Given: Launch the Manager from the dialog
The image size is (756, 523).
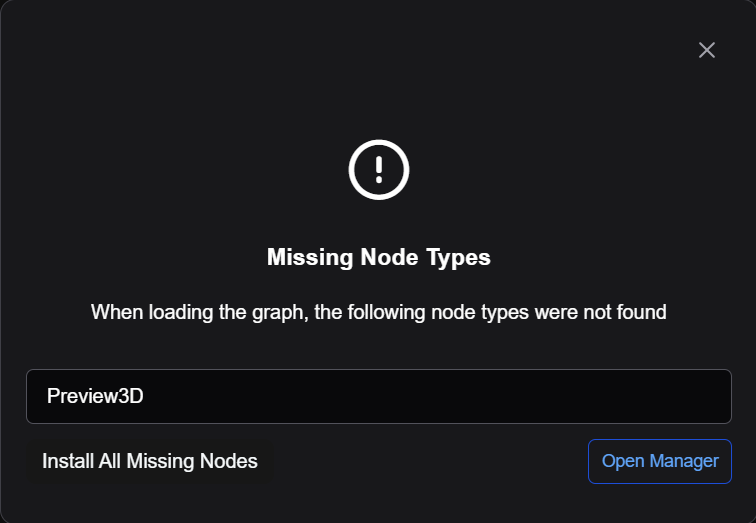Looking at the screenshot, I should tap(660, 461).
